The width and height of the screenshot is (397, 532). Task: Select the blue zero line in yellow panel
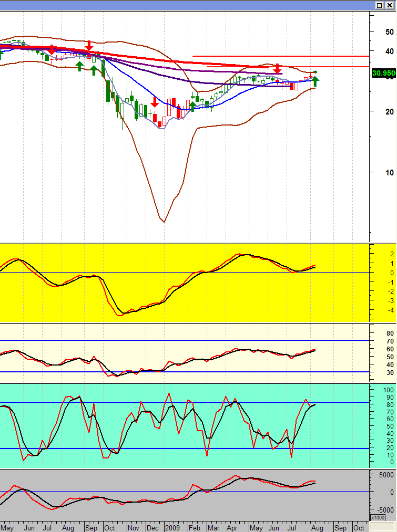185,272
